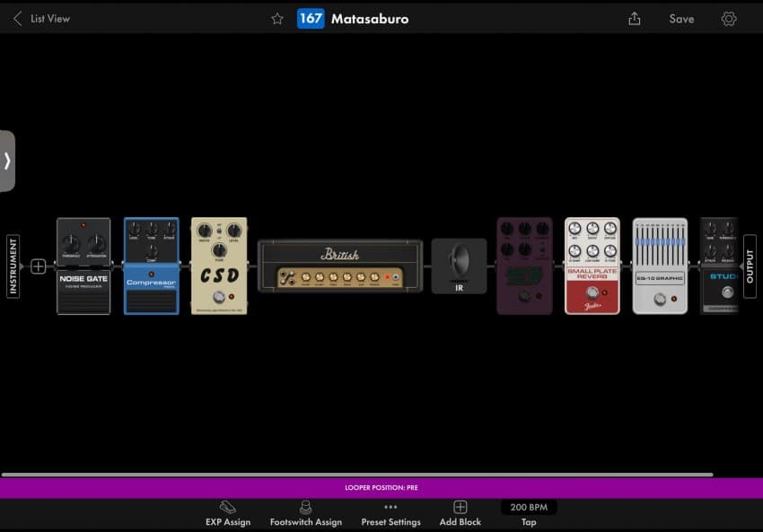The image size is (763, 532).
Task: Tap the 200 BPM tempo button
Action: [x=529, y=507]
